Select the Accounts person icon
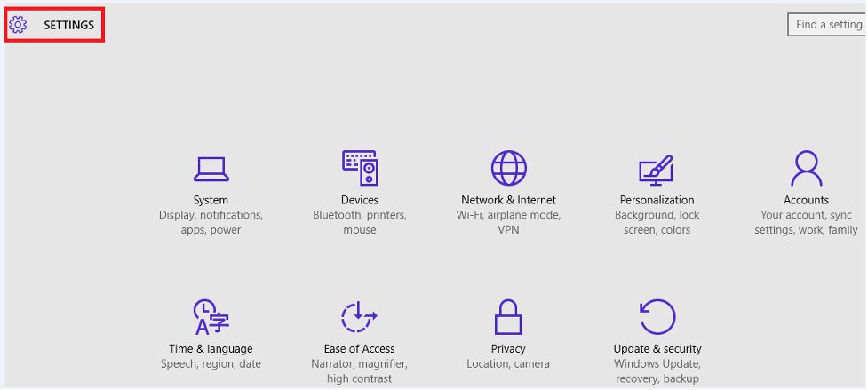868x390 pixels. [806, 168]
